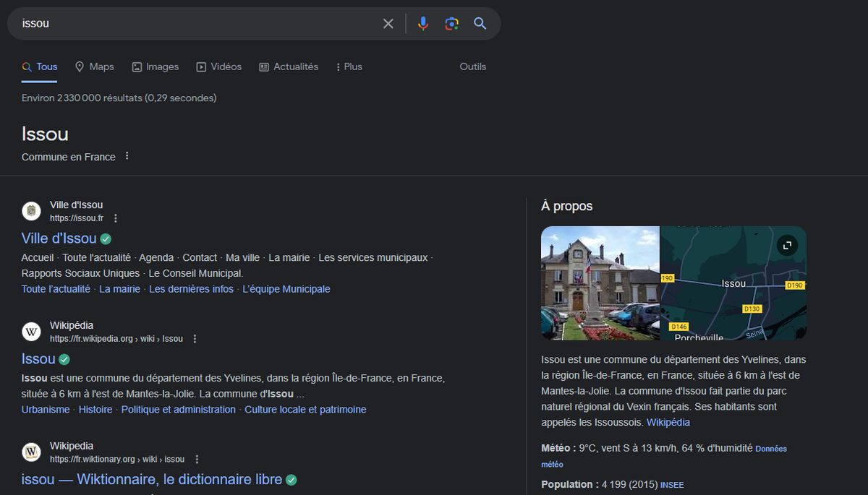Open three-dot menu beside issou.fr URL

tap(116, 218)
